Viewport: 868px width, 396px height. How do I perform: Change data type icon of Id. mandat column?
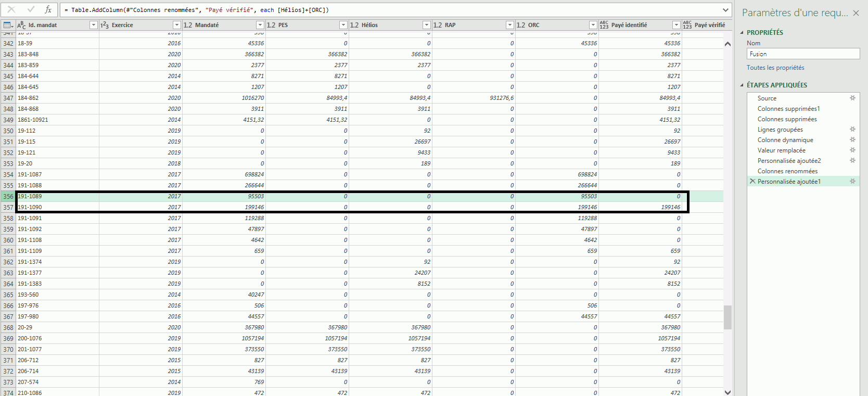(21, 25)
